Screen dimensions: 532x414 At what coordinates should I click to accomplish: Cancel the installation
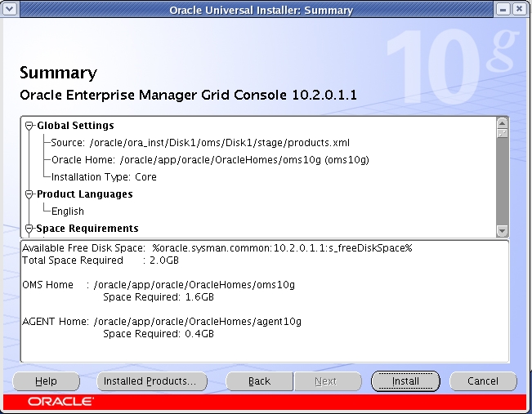point(483,381)
